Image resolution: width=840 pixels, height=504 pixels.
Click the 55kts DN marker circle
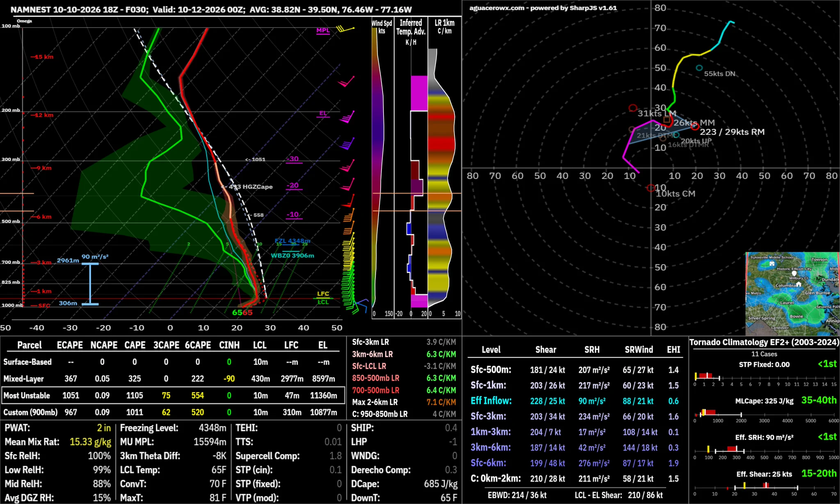699,68
